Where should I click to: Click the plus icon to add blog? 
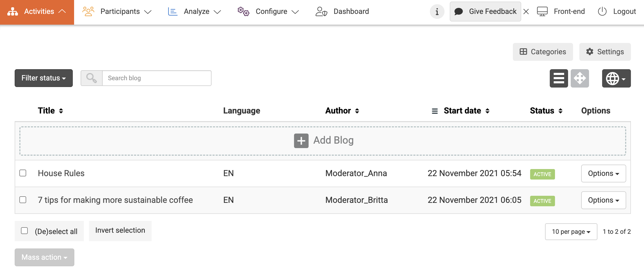[301, 141]
